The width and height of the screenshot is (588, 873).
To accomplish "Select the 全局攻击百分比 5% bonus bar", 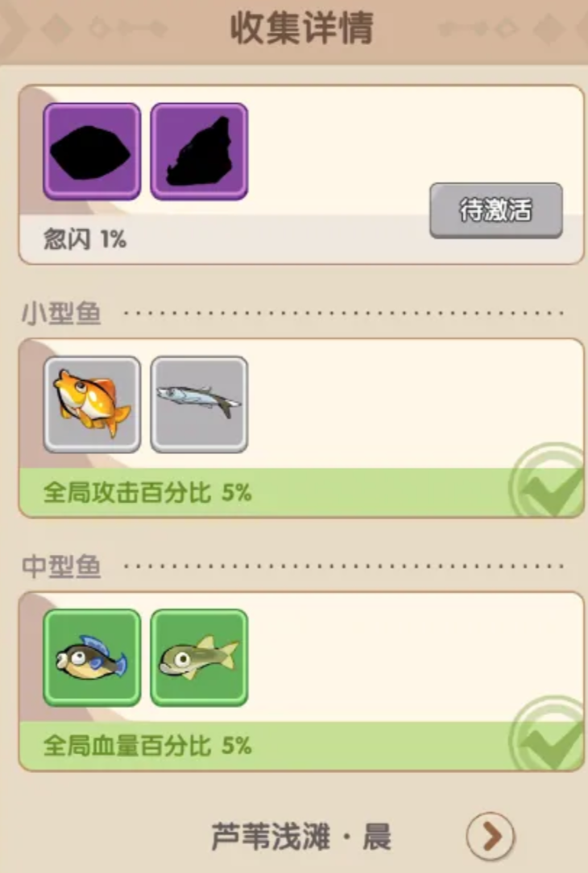I will coord(301,493).
